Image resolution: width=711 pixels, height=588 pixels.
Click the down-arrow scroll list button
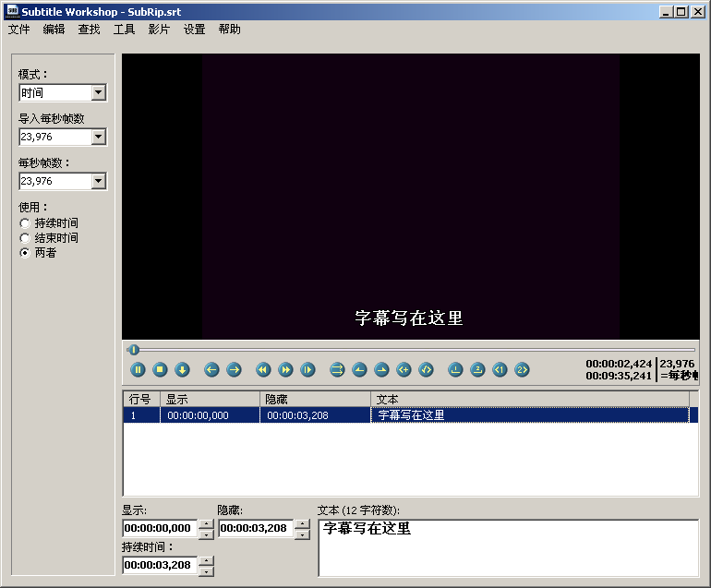point(182,370)
